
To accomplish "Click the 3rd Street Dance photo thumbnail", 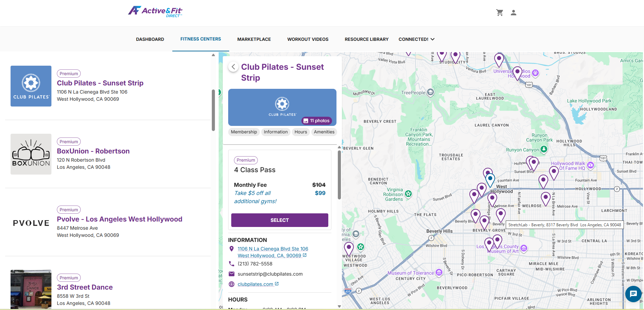I will [x=31, y=289].
